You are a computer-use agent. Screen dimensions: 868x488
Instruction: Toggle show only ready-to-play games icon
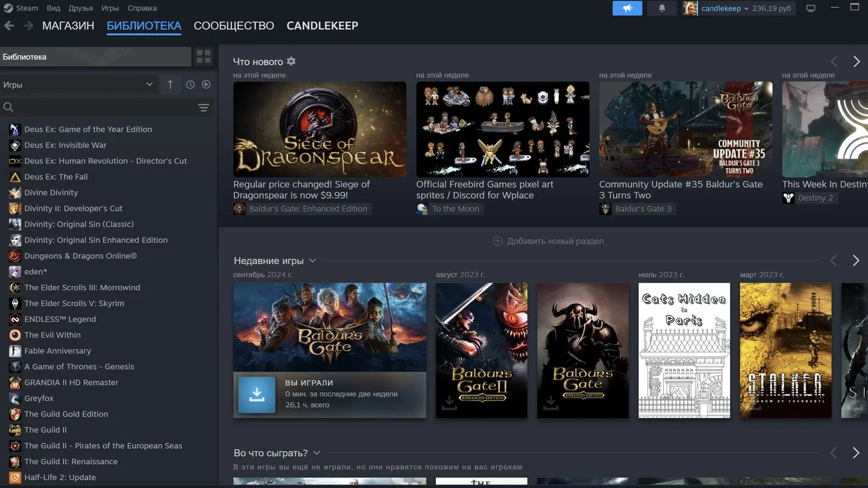tap(206, 85)
